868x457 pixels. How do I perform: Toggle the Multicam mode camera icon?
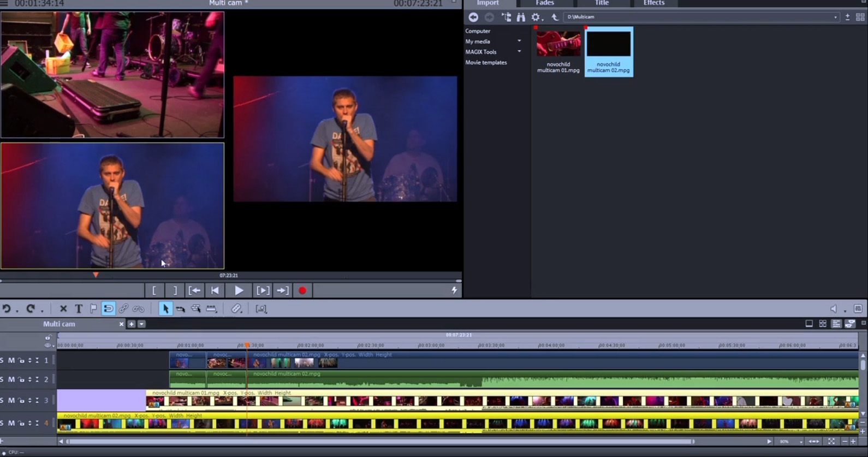coord(850,324)
